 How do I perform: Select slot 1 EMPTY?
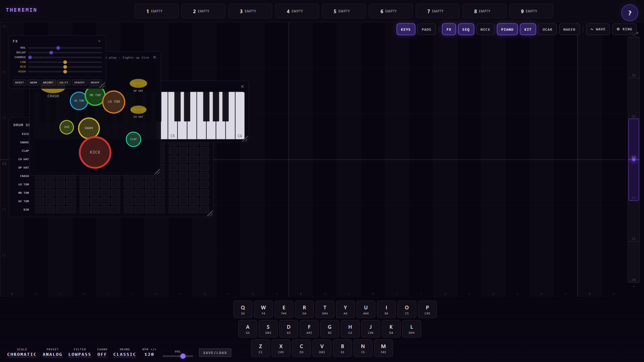[x=157, y=11]
